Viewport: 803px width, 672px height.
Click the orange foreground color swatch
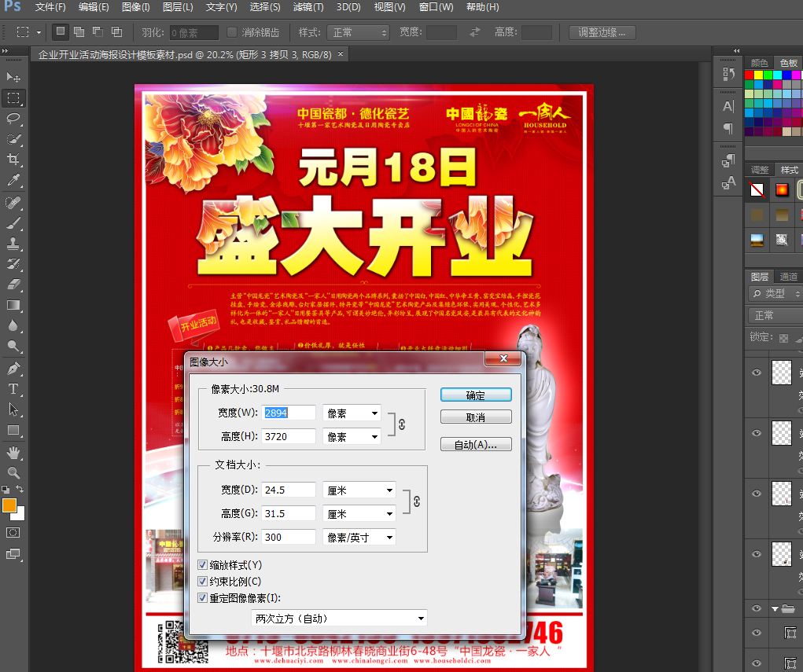9,505
